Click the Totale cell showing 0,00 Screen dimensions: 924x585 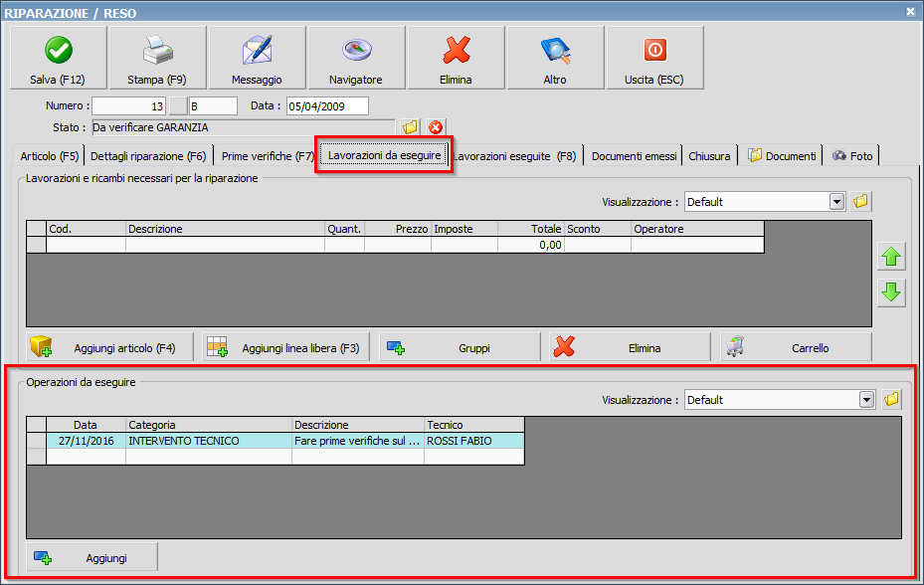coord(531,245)
